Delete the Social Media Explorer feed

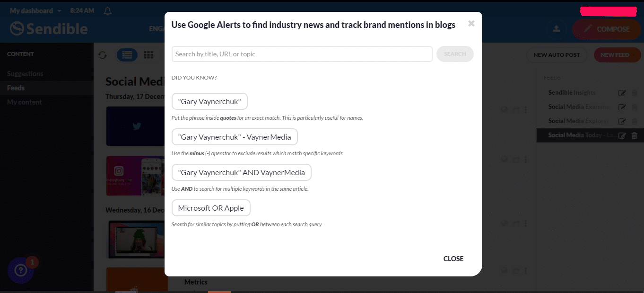click(x=635, y=122)
